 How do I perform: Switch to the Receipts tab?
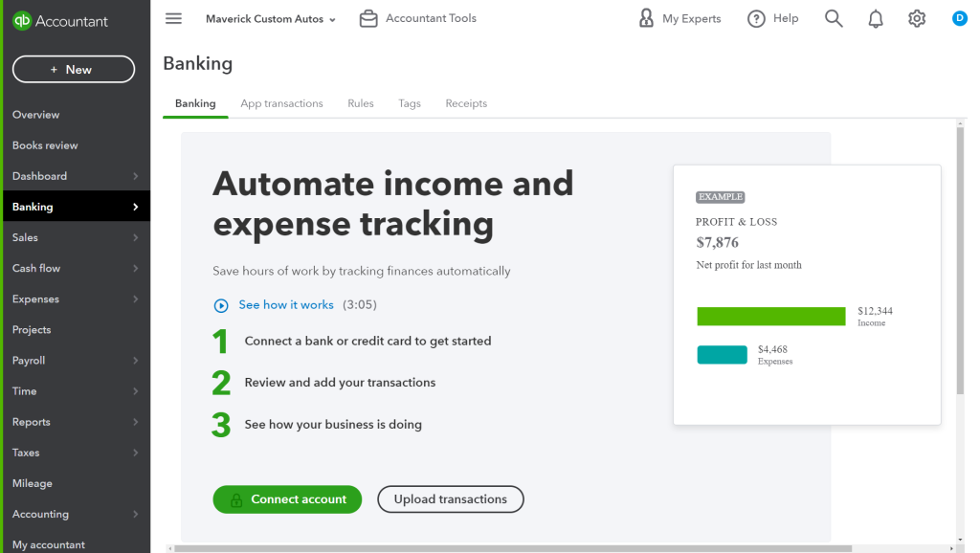[466, 103]
